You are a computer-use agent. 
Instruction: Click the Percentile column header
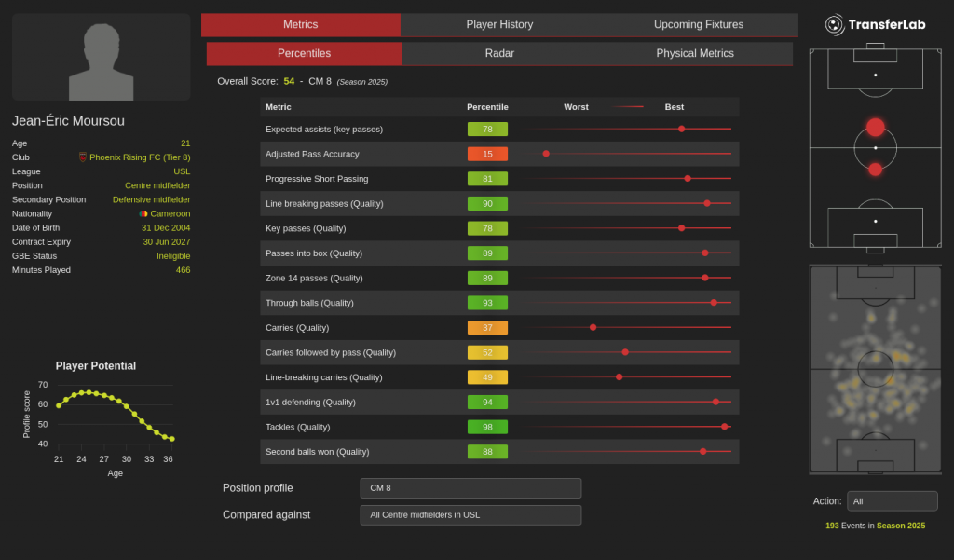pyautogui.click(x=487, y=107)
